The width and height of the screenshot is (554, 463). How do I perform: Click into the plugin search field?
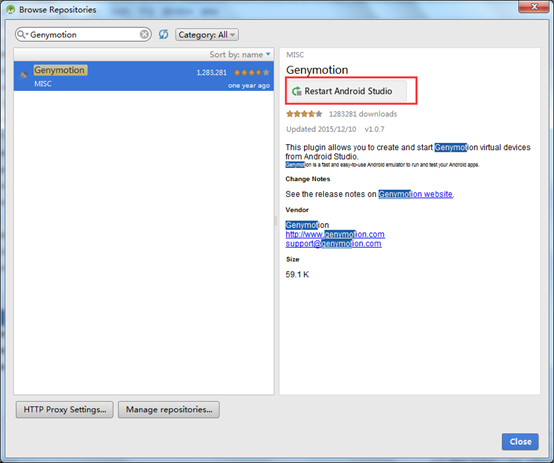[x=83, y=35]
